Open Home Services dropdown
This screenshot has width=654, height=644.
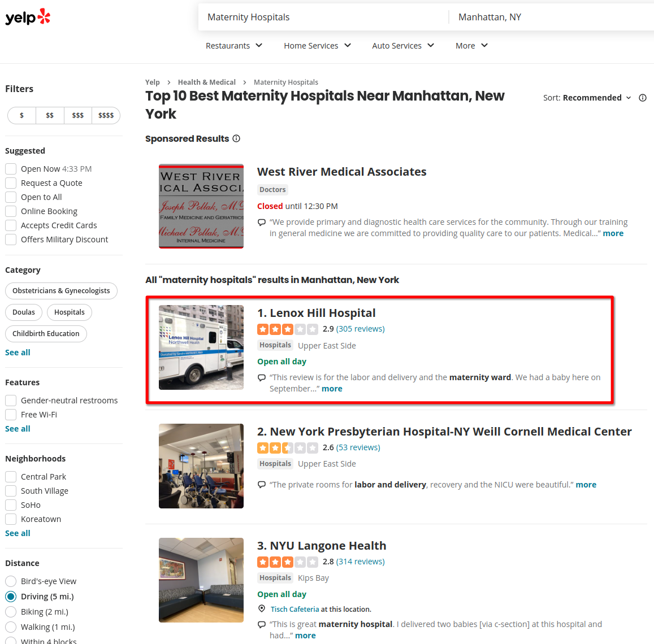(318, 46)
